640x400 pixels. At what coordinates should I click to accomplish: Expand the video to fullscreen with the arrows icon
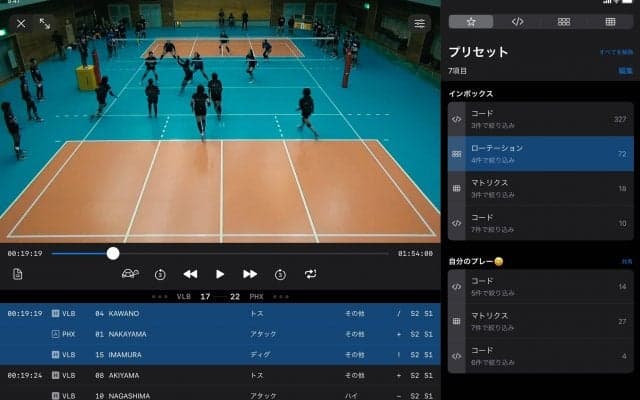45,24
